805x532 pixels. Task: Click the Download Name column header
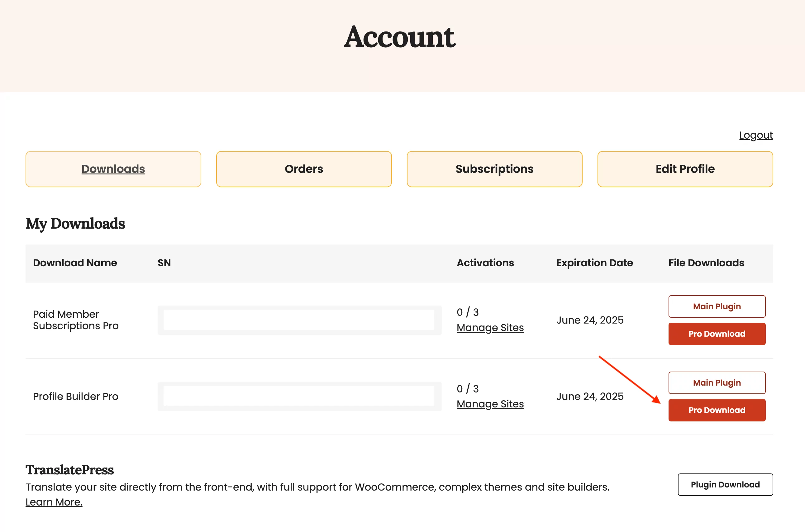(x=75, y=263)
